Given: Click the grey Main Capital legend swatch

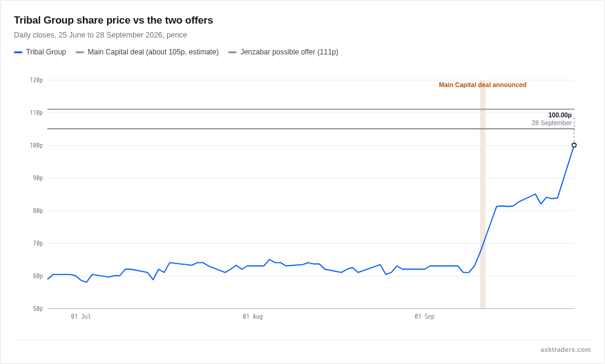Looking at the screenshot, I should pyautogui.click(x=80, y=53).
